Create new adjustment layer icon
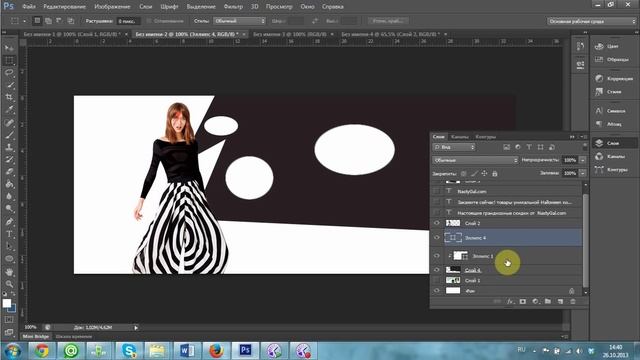Screen dimensions: 640x360 [535, 301]
